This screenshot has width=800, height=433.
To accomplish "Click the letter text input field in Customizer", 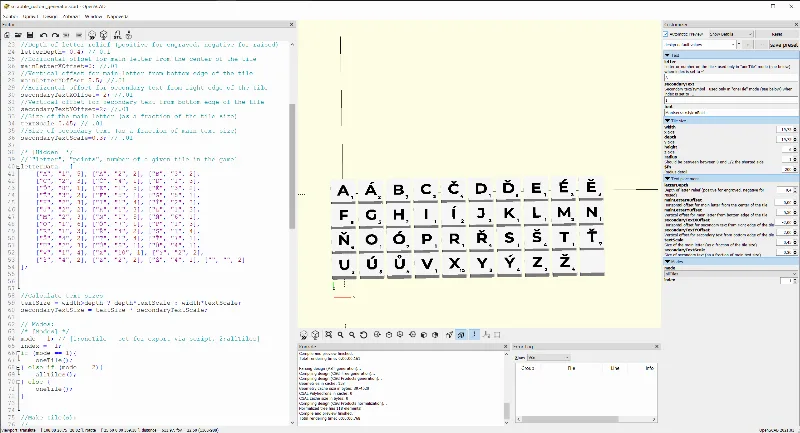I will pos(731,78).
